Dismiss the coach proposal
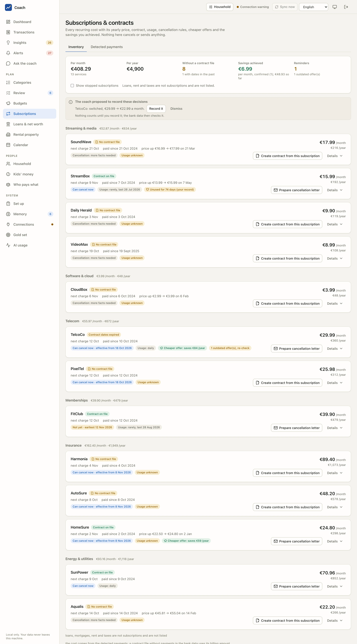This screenshot has height=644, width=357. point(176,109)
